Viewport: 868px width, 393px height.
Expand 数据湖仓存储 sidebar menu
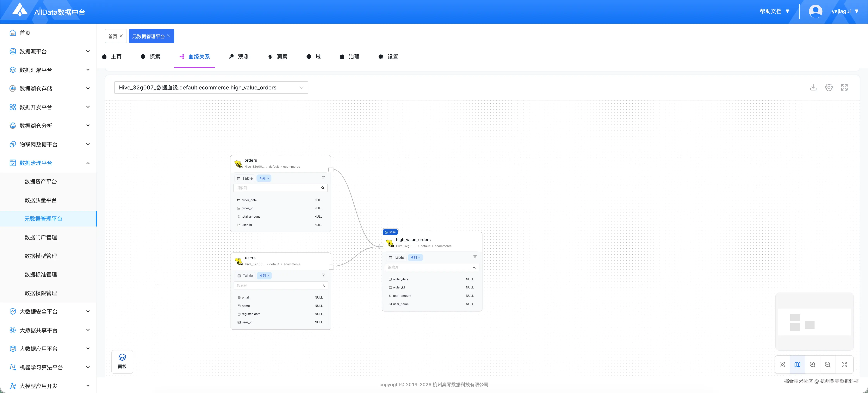48,88
